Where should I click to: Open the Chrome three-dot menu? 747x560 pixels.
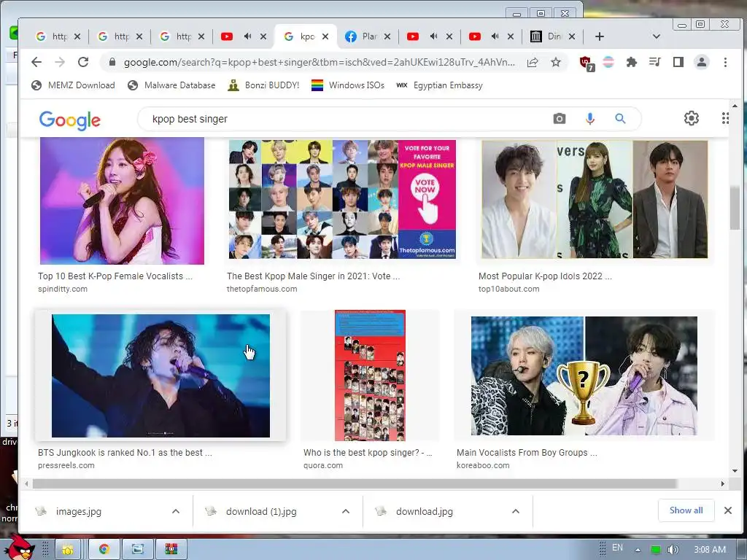[725, 62]
